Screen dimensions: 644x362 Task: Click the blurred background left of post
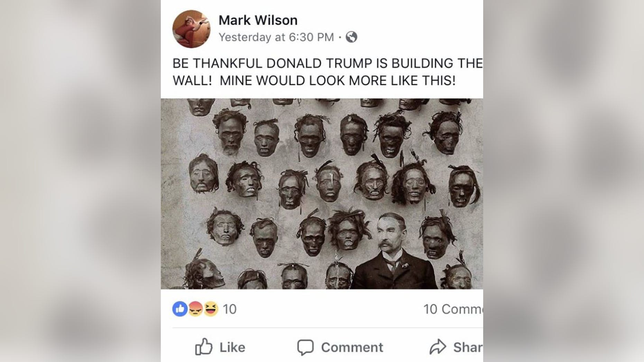pos(80,181)
